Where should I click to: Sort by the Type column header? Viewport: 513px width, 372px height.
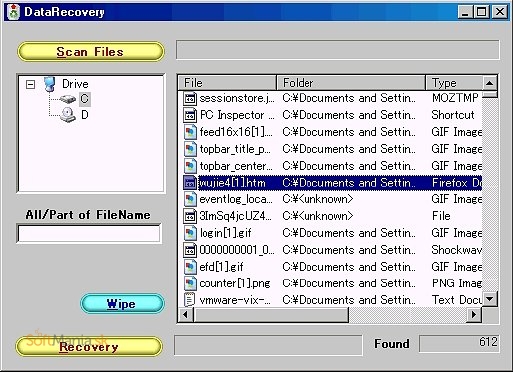click(x=454, y=83)
